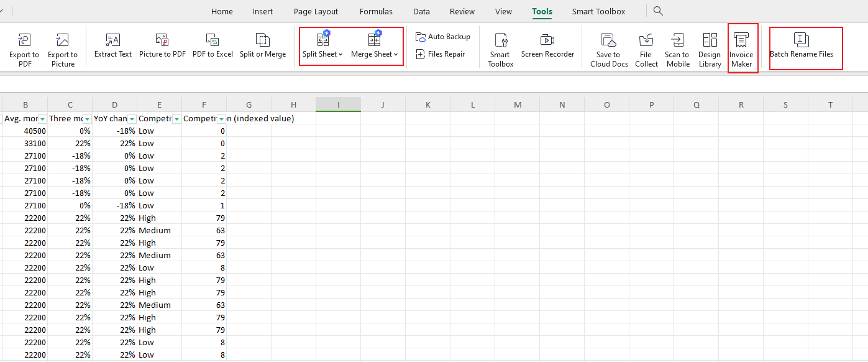Open filter dropdown for Avg. monthly column

42,119
